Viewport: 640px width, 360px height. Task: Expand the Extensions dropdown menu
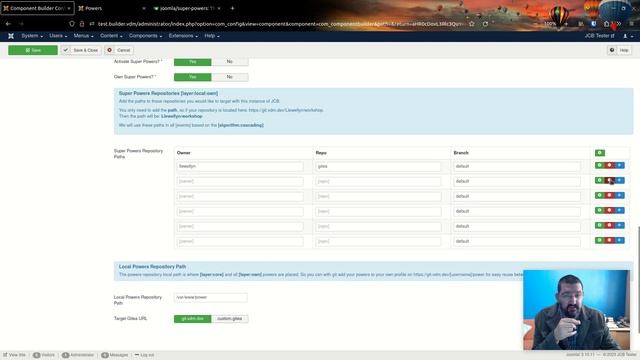coord(183,36)
